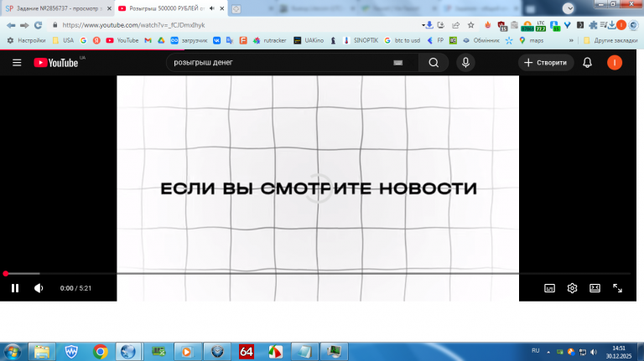This screenshot has width=644, height=361.
Task: Open browser profile orange avatar
Action: point(621,25)
